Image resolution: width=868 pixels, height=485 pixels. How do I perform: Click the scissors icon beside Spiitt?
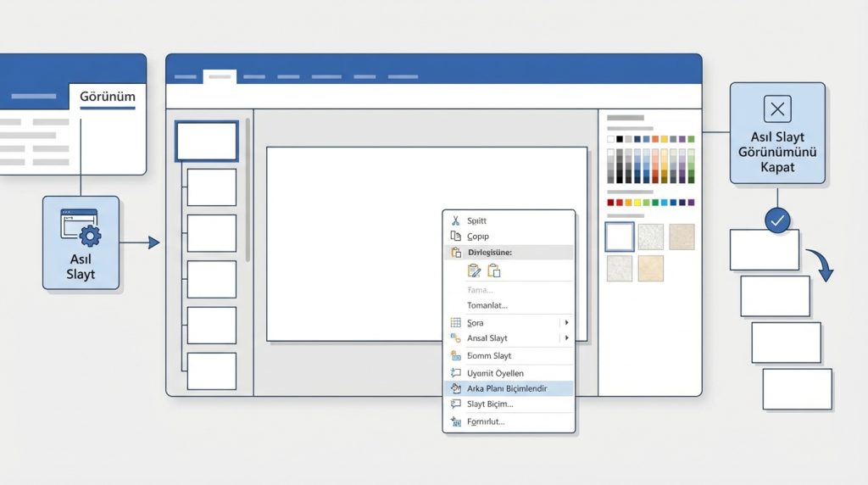(x=455, y=220)
